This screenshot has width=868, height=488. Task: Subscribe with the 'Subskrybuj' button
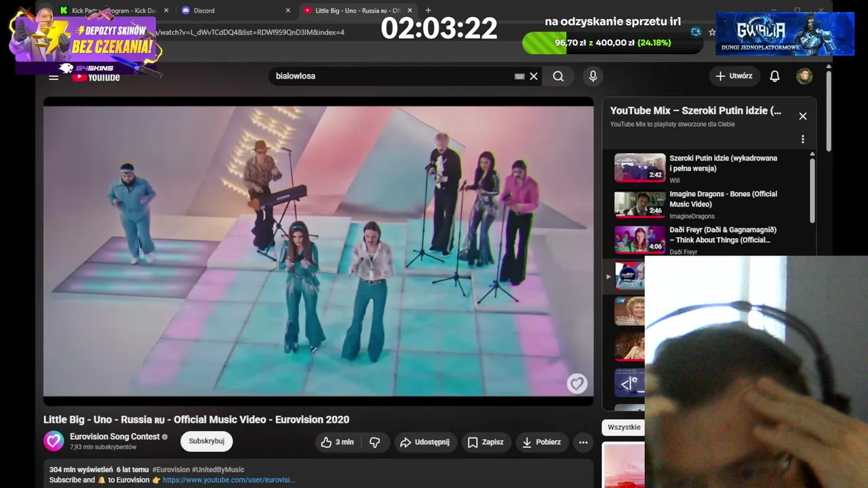[x=207, y=441]
